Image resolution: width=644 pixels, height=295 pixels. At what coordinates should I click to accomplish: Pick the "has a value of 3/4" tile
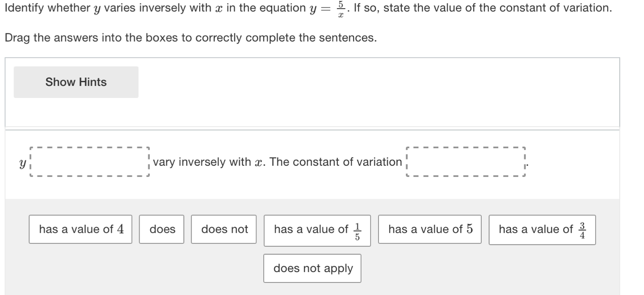point(542,230)
